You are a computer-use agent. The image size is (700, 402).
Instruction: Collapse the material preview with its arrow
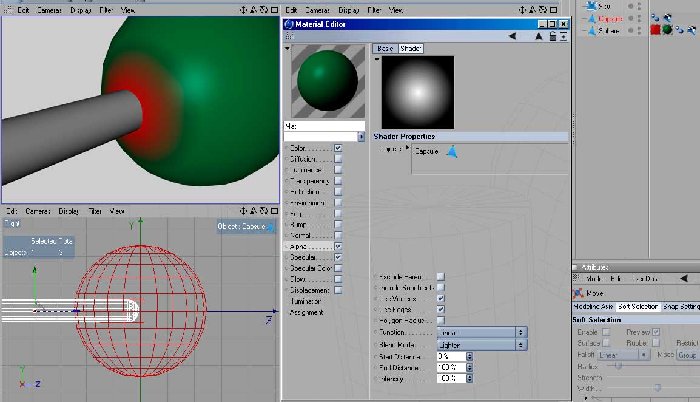(287, 48)
